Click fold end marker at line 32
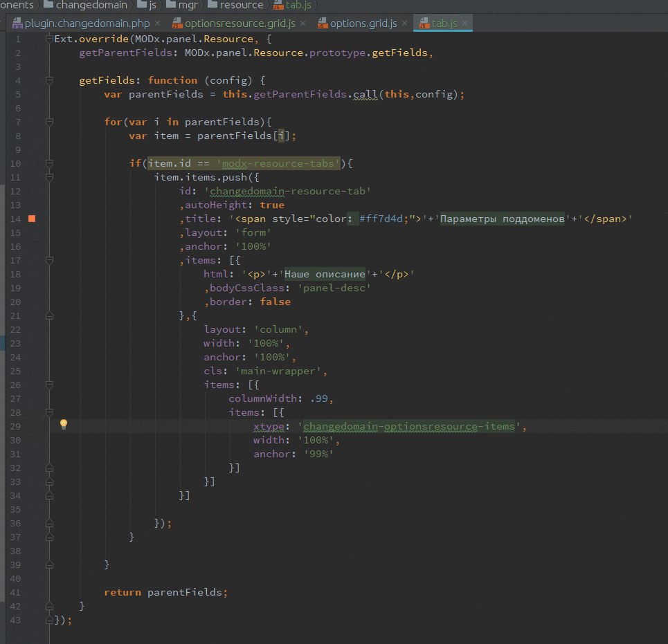 click(x=49, y=468)
